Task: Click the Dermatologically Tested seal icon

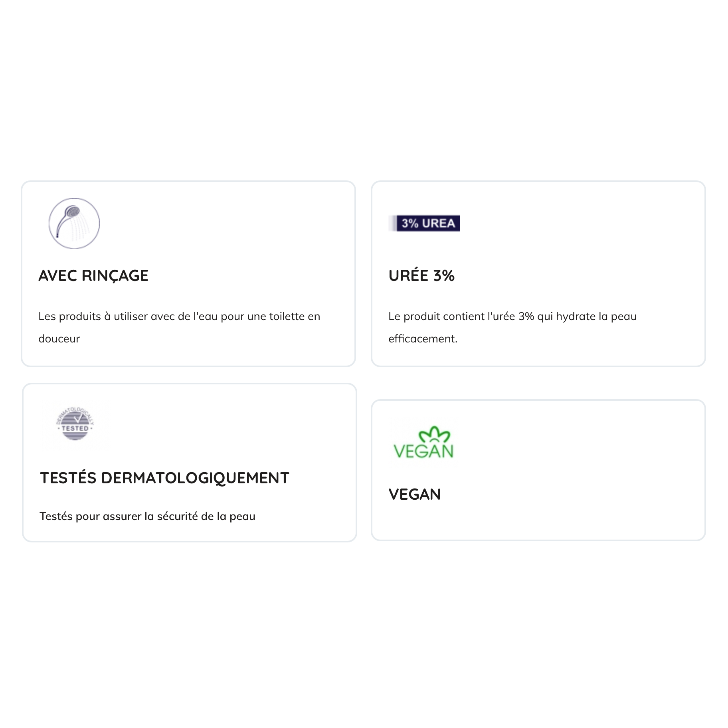Action: click(x=75, y=425)
